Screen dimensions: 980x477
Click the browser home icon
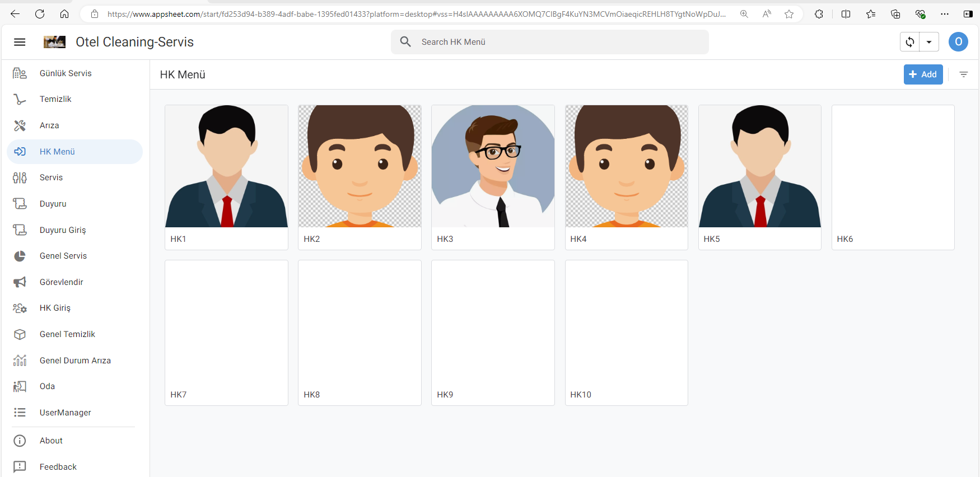64,14
